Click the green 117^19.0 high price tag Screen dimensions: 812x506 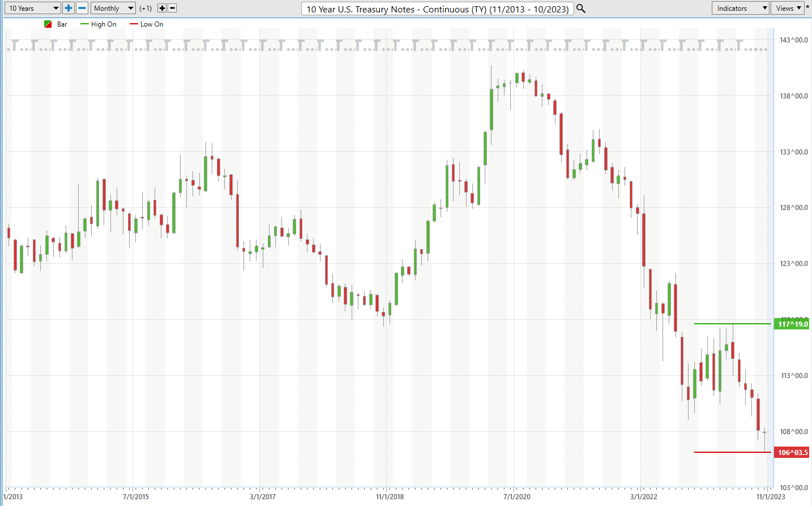792,324
